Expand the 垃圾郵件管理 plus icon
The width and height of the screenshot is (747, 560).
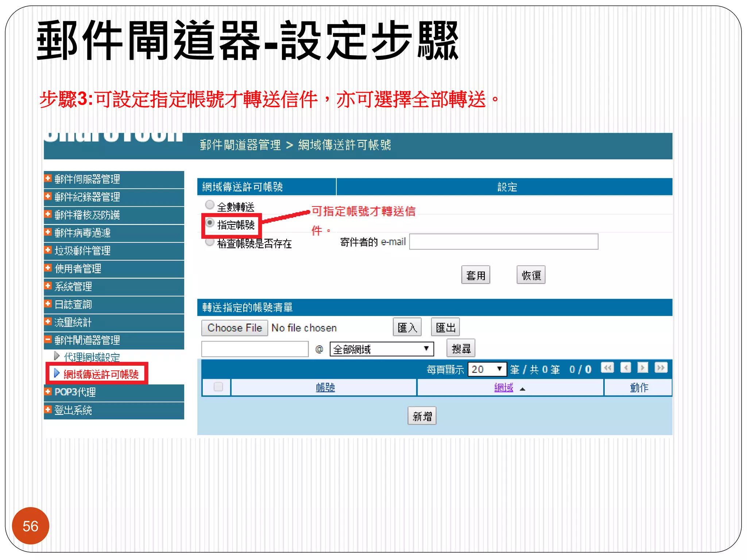pyautogui.click(x=48, y=250)
